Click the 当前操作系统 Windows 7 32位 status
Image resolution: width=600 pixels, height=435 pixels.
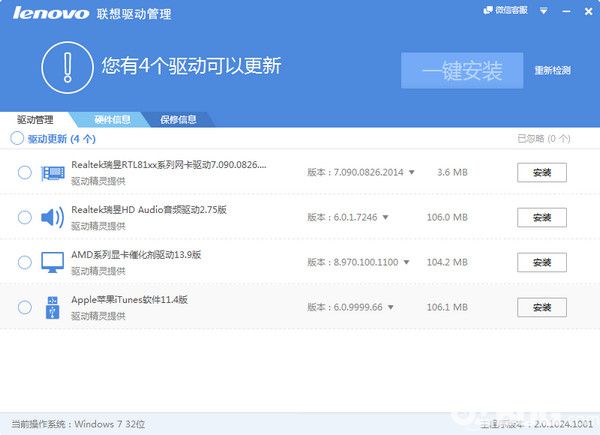[x=78, y=424]
